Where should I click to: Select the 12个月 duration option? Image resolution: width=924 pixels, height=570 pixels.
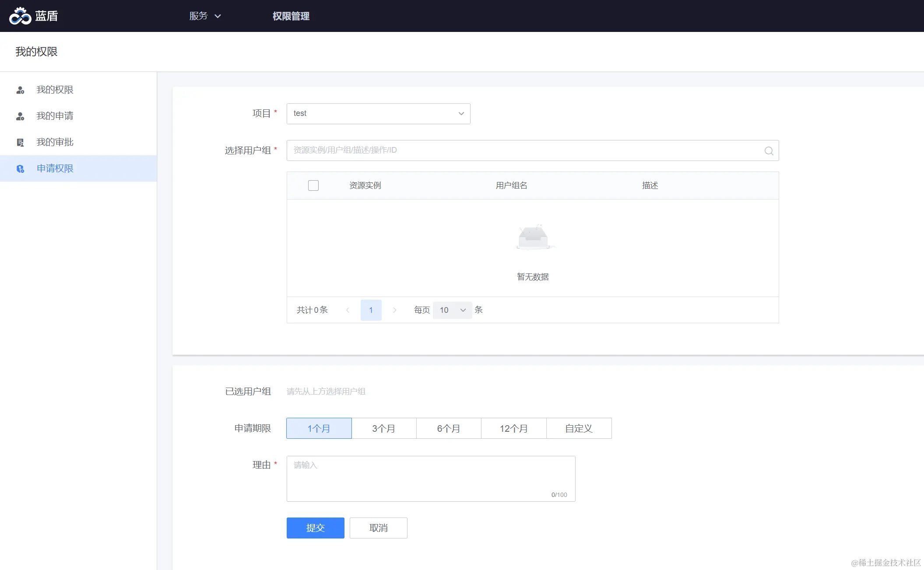(x=513, y=428)
